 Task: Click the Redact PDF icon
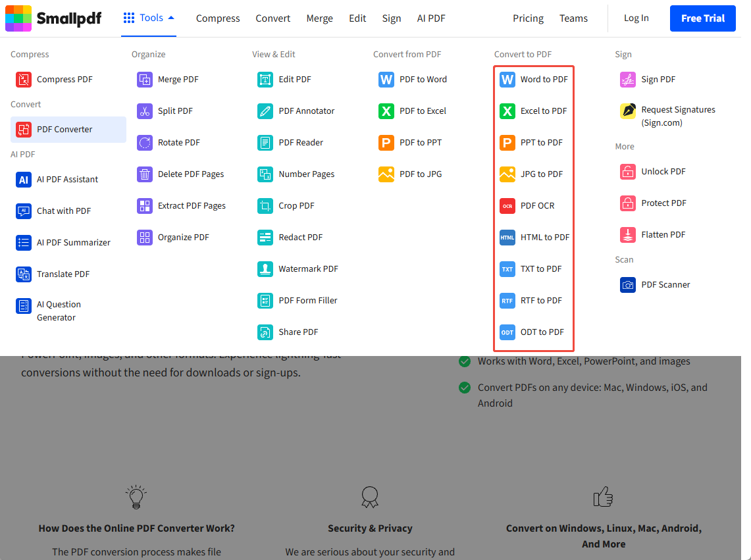click(x=265, y=238)
